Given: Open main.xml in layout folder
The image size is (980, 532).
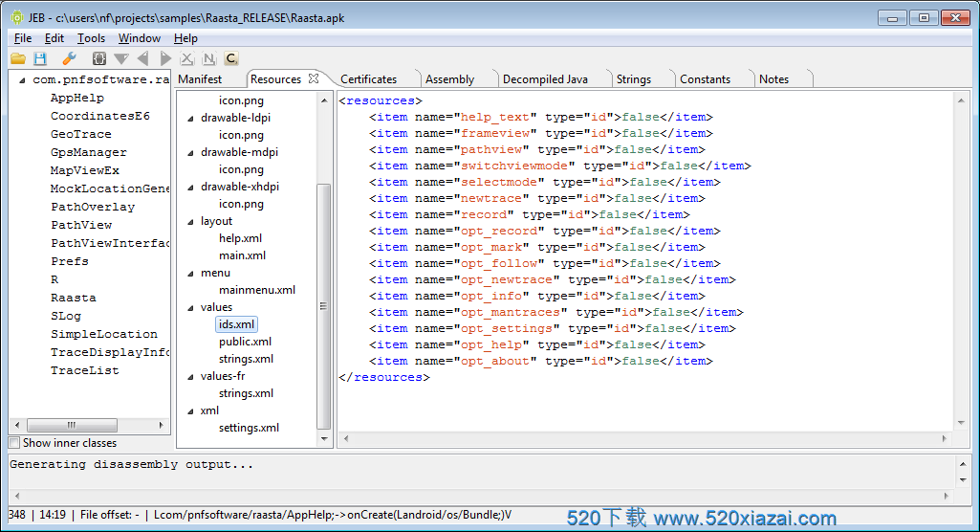Looking at the screenshot, I should [x=242, y=255].
